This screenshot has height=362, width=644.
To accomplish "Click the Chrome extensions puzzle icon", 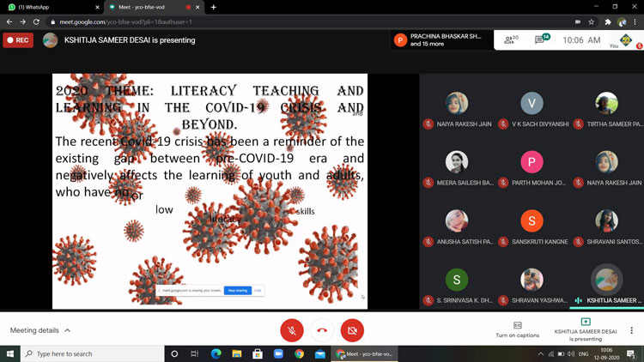I will (608, 21).
